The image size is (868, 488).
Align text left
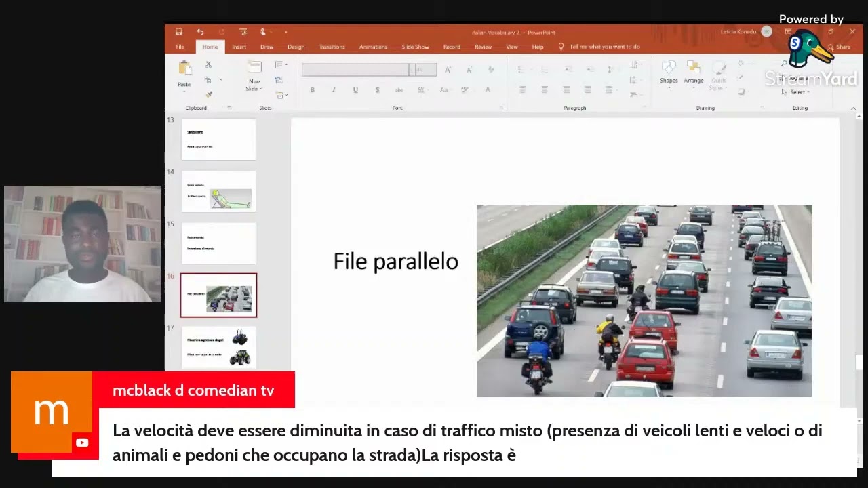click(523, 89)
